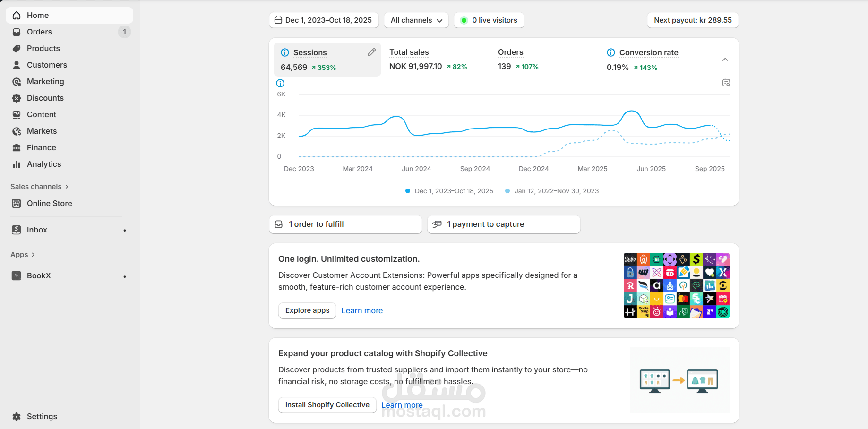Viewport: 868px width, 429px height.
Task: Go to Orders in the sidebar
Action: (39, 32)
